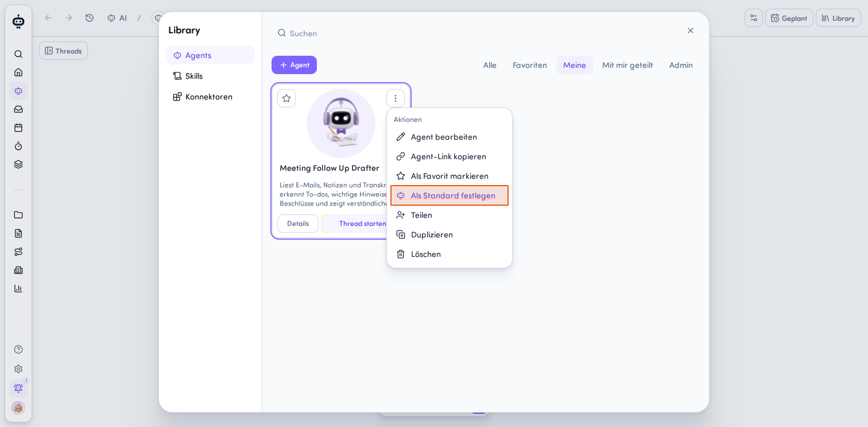This screenshot has width=868, height=427.
Task: Click the AI breadcrumb in top bar
Action: 117,18
